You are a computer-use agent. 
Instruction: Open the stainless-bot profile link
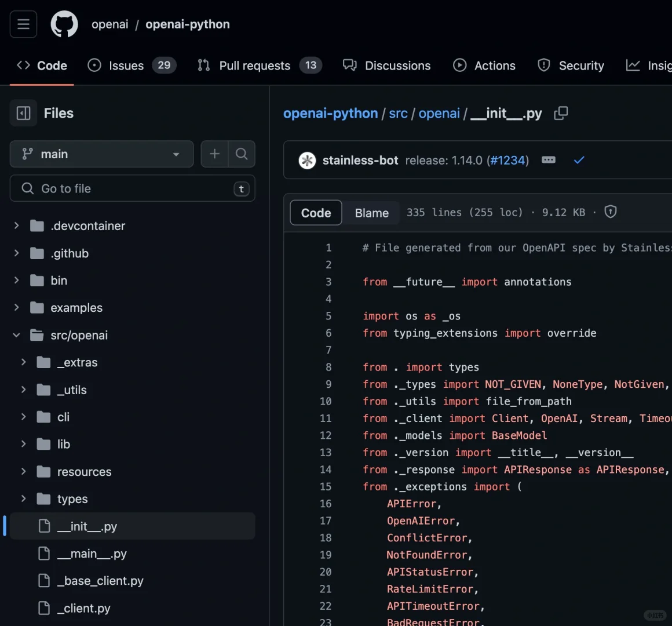click(360, 160)
